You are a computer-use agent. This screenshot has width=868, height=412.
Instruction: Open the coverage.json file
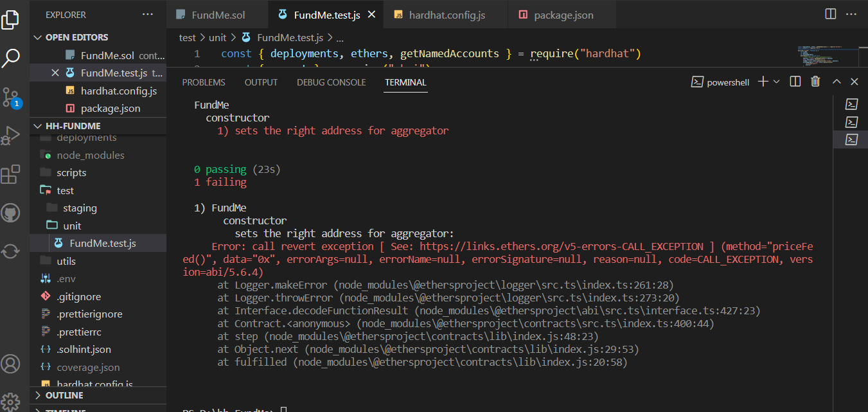coord(98,368)
